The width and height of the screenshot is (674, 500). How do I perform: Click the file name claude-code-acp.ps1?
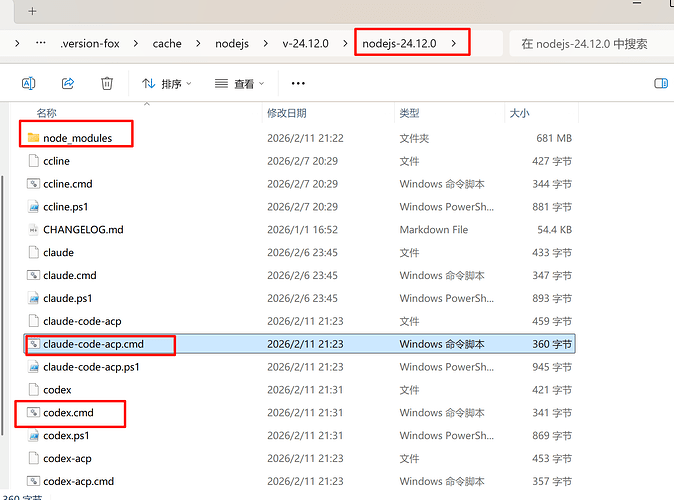click(92, 367)
